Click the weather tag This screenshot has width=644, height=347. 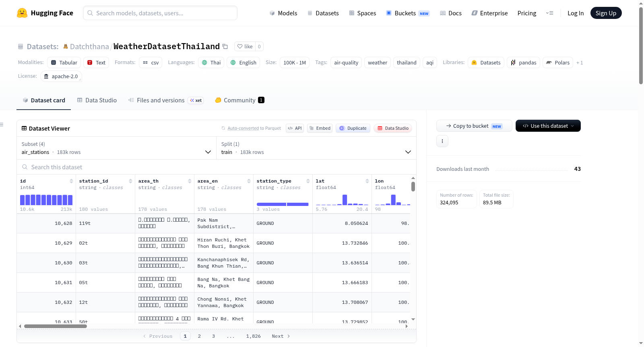[378, 62]
